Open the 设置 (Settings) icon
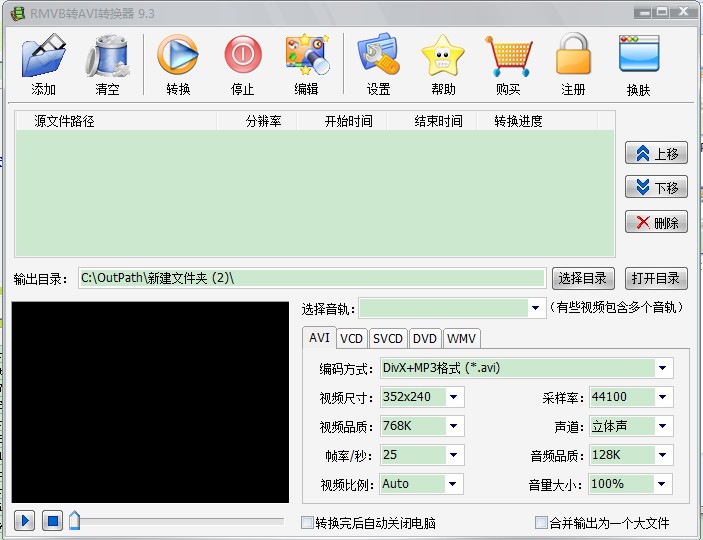 pyautogui.click(x=378, y=55)
